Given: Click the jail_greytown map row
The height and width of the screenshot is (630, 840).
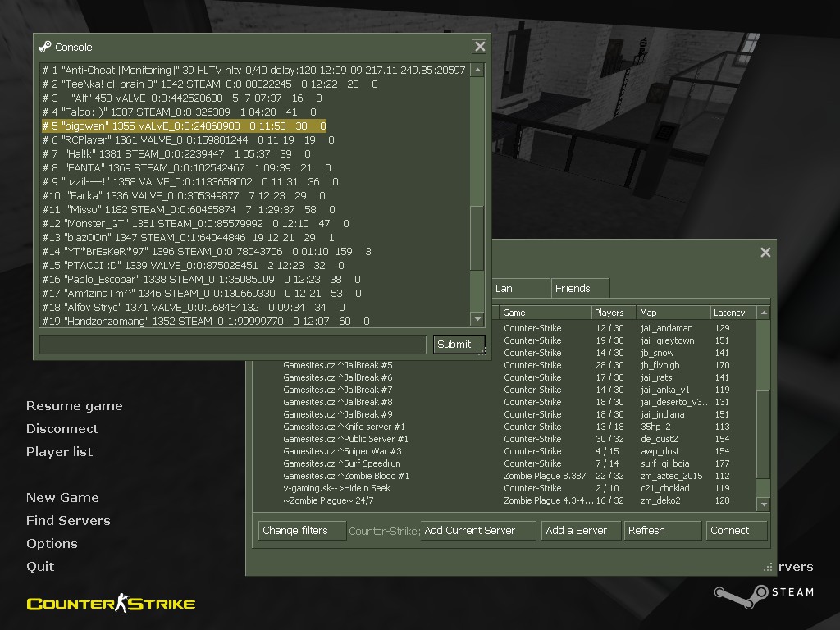Looking at the screenshot, I should click(x=668, y=340).
